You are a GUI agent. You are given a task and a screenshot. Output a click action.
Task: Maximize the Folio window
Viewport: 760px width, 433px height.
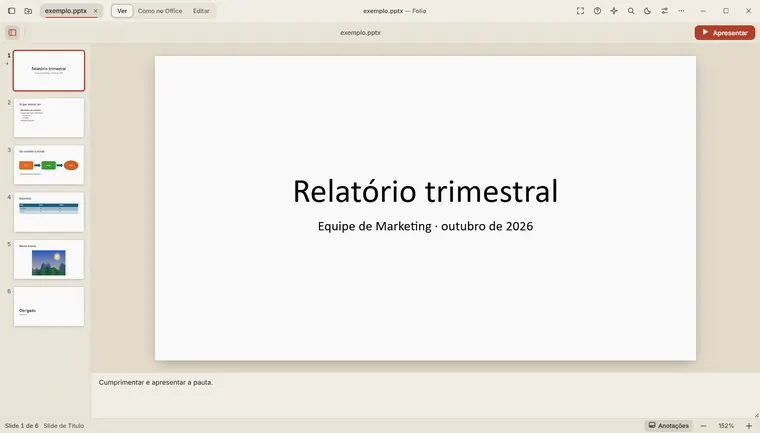point(726,11)
